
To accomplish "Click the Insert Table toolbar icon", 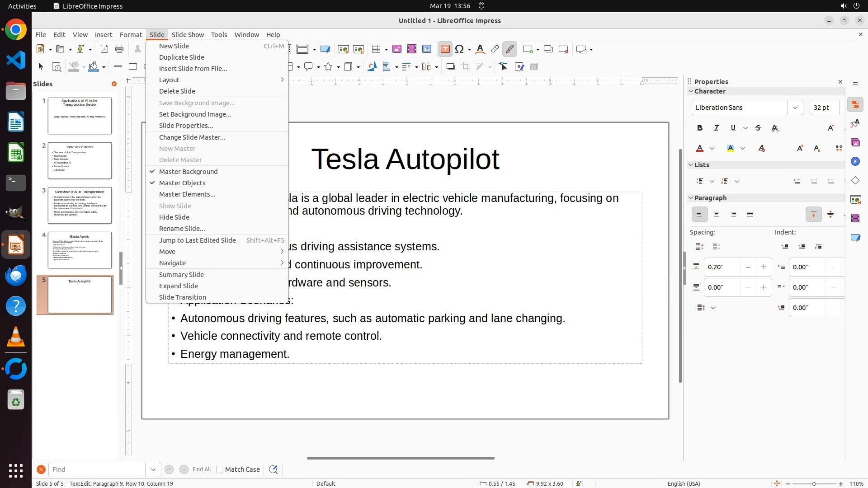I will 376,49.
